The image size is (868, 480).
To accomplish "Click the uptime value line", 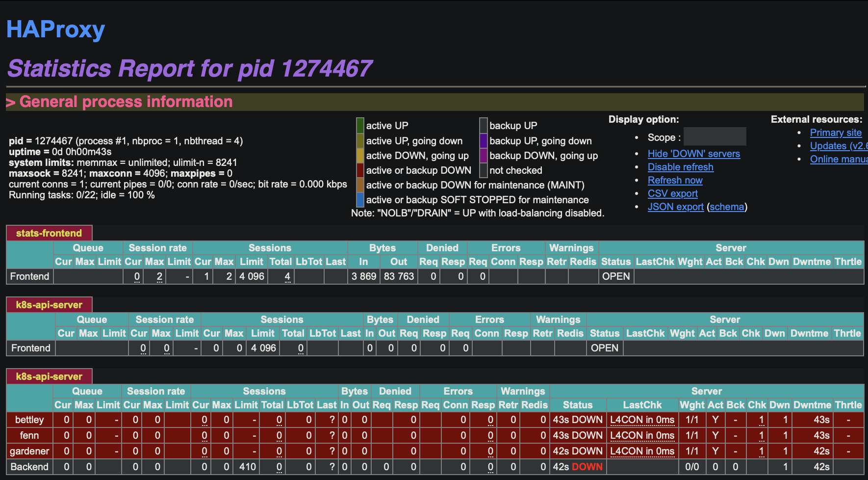I will pyautogui.click(x=60, y=152).
